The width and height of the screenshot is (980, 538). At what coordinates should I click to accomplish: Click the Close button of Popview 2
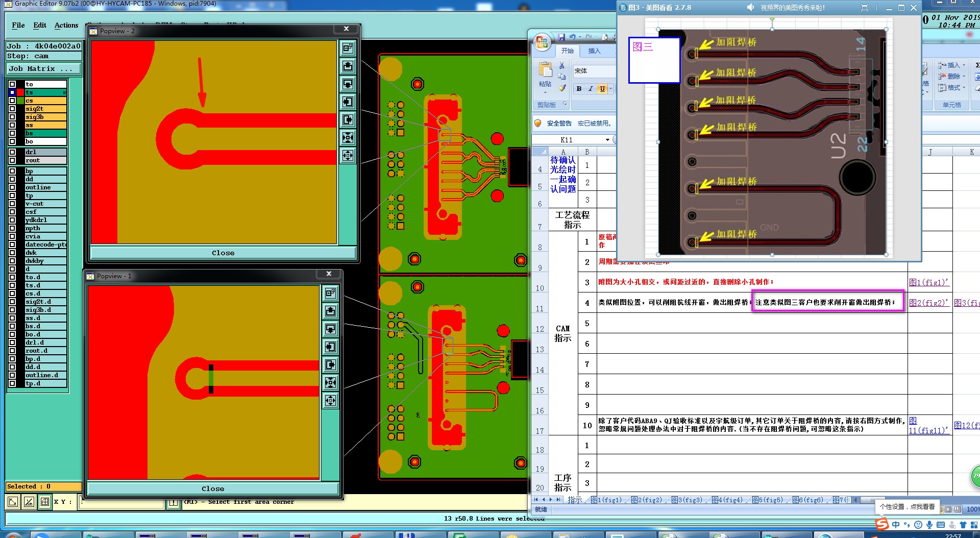click(223, 253)
